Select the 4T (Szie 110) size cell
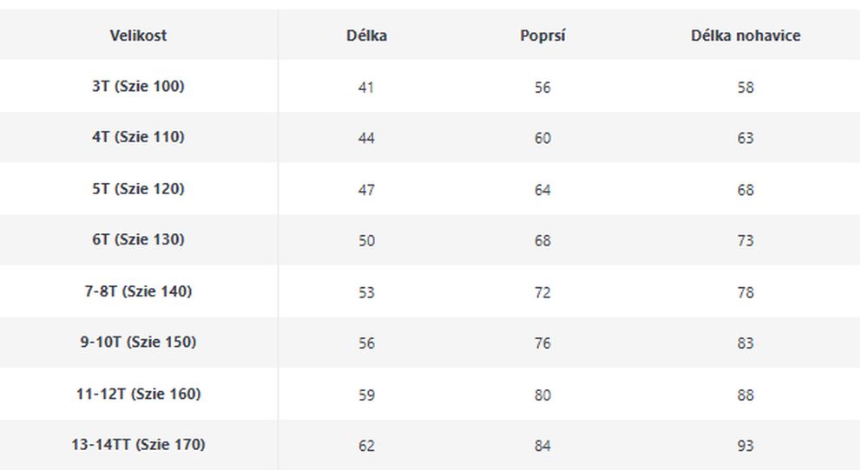 coord(138,136)
